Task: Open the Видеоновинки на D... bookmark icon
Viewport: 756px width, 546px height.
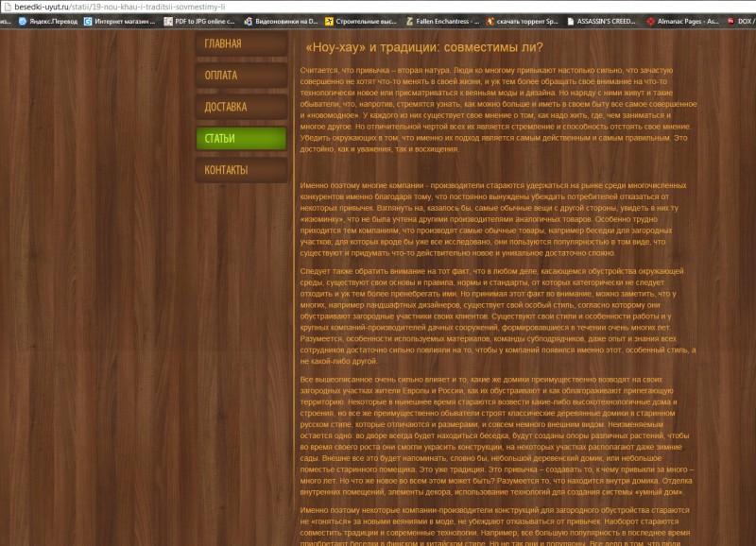Action: (x=249, y=21)
